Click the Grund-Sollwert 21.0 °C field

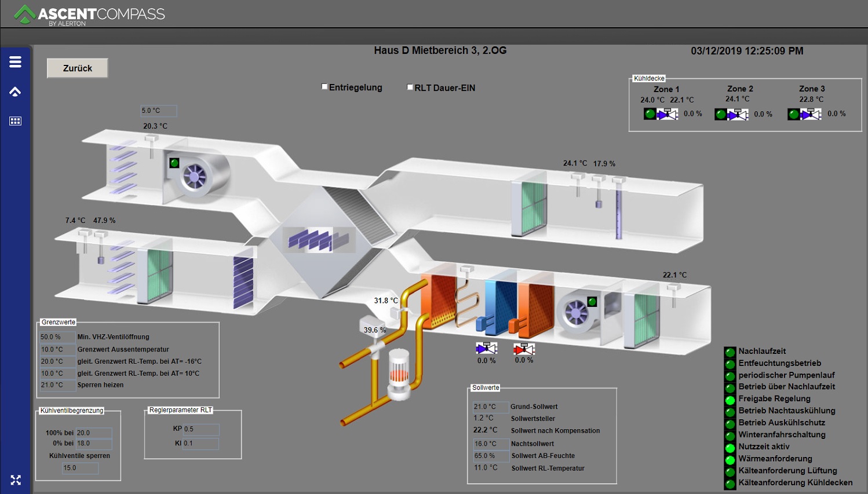[x=490, y=407]
